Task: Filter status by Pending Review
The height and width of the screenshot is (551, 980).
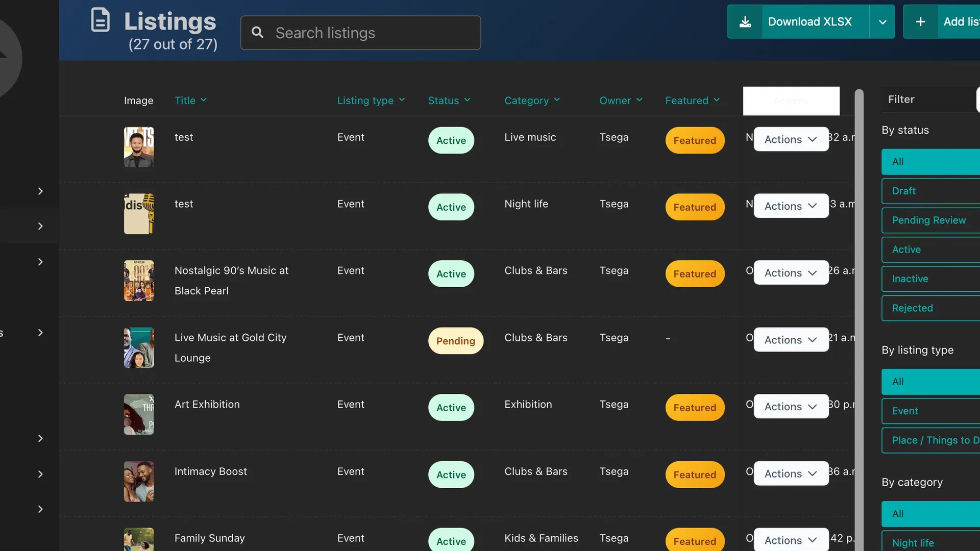Action: [929, 220]
